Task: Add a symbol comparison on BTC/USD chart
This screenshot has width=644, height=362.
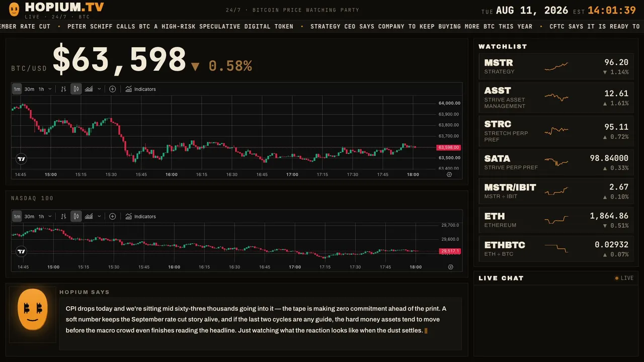Action: coord(113,89)
